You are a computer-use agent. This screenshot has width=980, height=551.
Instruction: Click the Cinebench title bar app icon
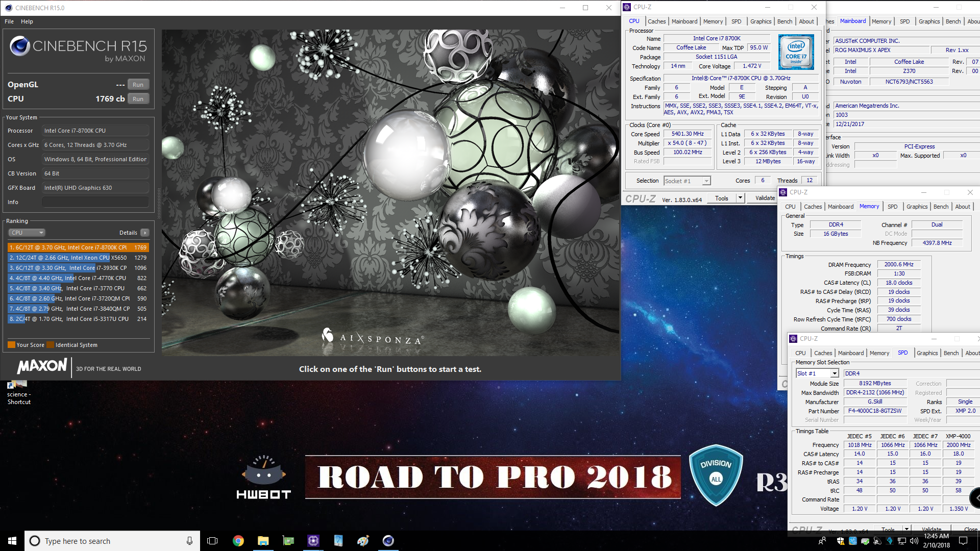[x=8, y=8]
